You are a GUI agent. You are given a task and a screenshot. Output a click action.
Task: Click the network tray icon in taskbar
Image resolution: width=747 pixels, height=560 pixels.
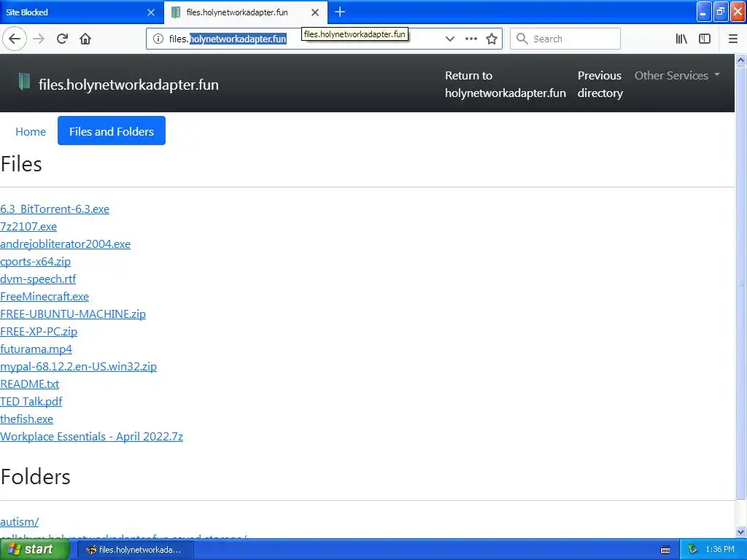(692, 550)
